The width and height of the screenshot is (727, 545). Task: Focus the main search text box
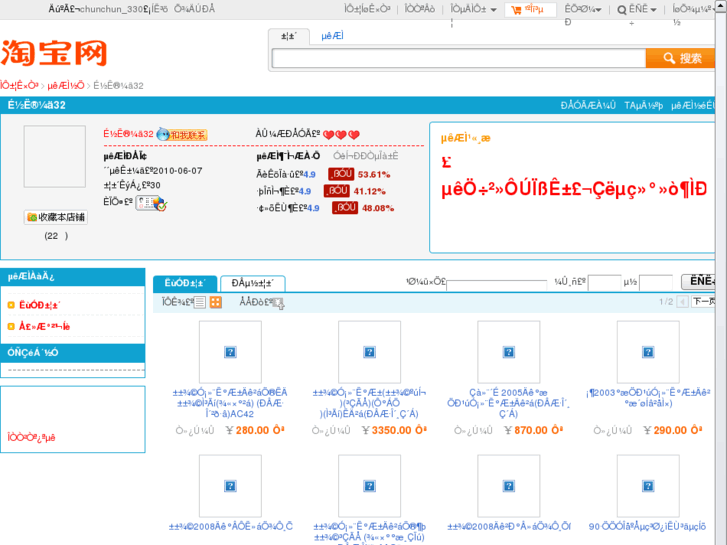(459, 58)
